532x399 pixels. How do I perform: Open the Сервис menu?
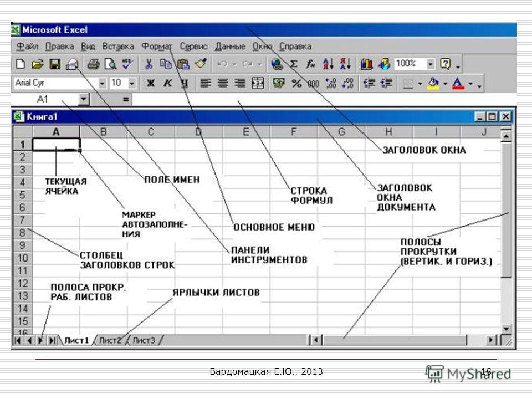[193, 47]
